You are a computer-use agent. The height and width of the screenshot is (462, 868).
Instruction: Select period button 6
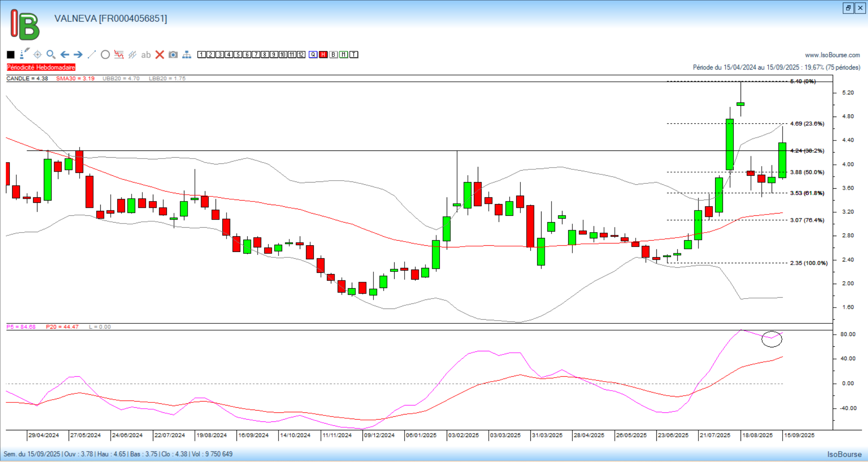pos(247,55)
